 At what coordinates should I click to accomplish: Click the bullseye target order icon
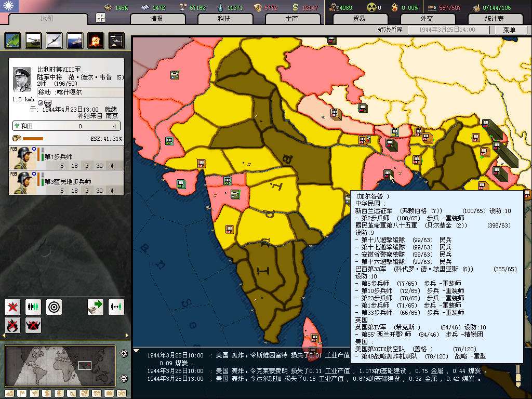pyautogui.click(x=54, y=307)
